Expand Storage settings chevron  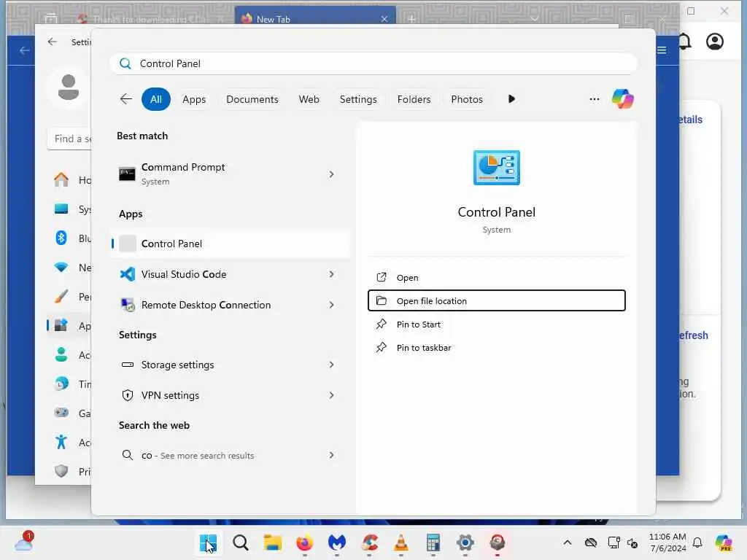(x=332, y=365)
